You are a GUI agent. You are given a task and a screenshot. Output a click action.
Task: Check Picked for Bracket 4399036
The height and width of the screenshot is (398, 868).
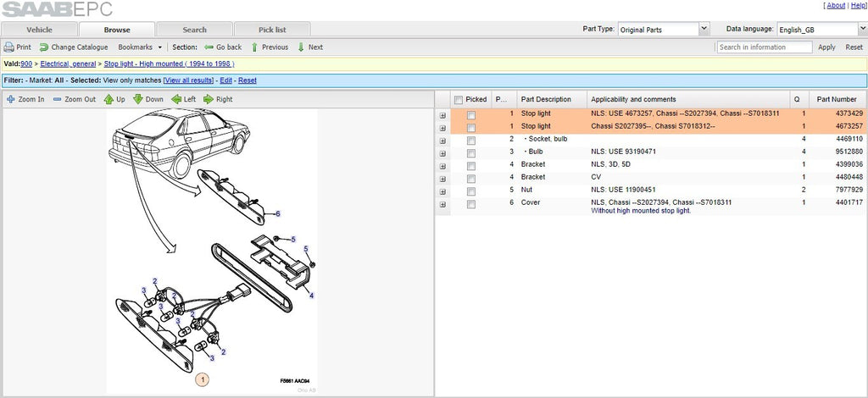tap(470, 166)
